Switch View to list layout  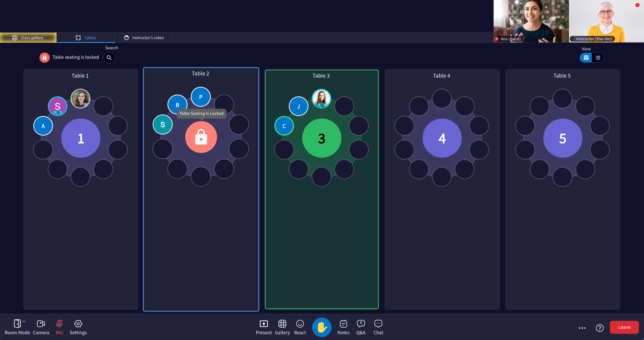[x=598, y=58]
